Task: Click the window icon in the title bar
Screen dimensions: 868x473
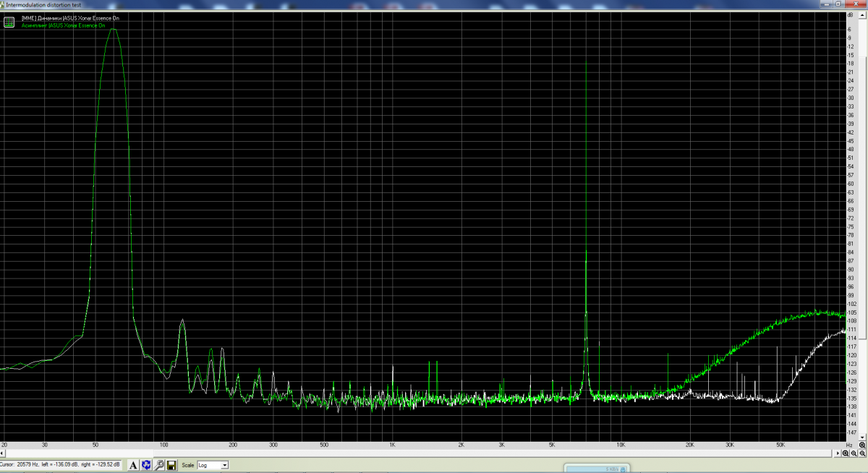Action: point(3,4)
